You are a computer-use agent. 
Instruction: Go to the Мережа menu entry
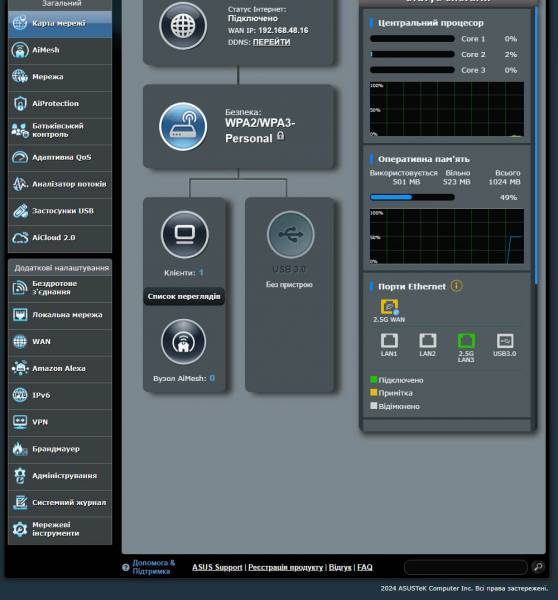(60, 77)
